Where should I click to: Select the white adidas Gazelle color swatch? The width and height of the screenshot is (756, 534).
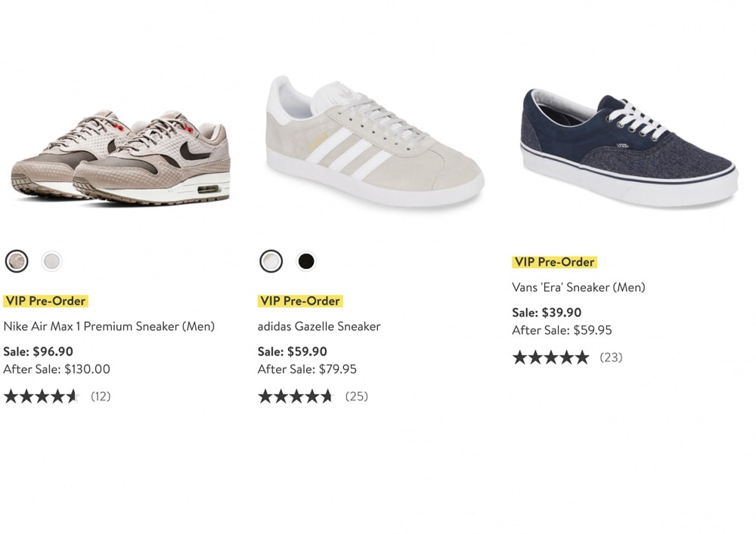coord(271,261)
